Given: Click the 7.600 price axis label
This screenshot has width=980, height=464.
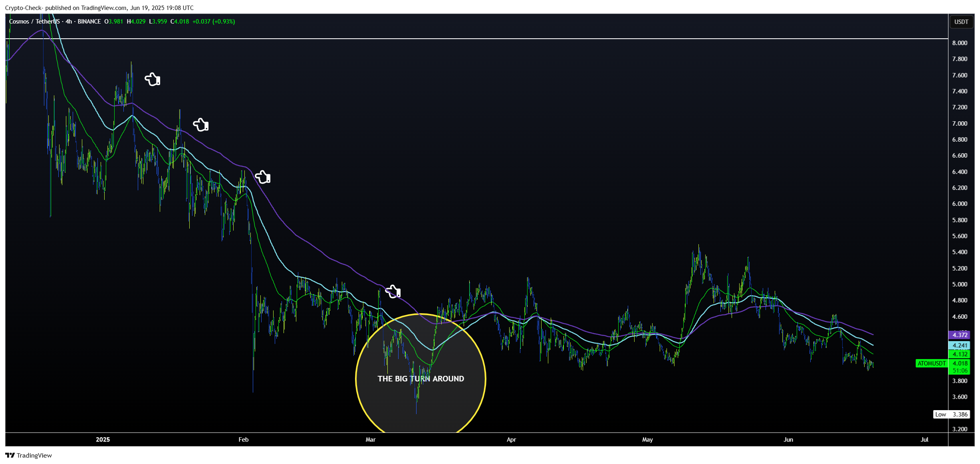Looking at the screenshot, I should point(960,75).
